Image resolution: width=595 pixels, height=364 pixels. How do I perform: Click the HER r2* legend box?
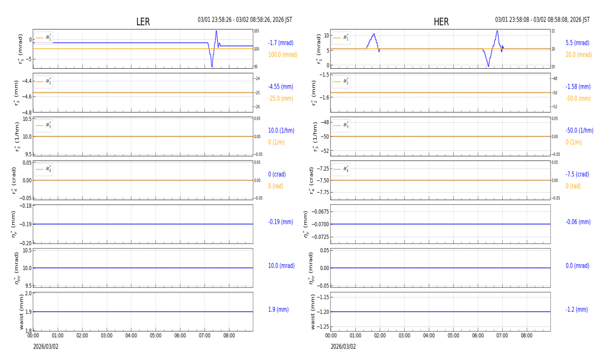click(341, 82)
